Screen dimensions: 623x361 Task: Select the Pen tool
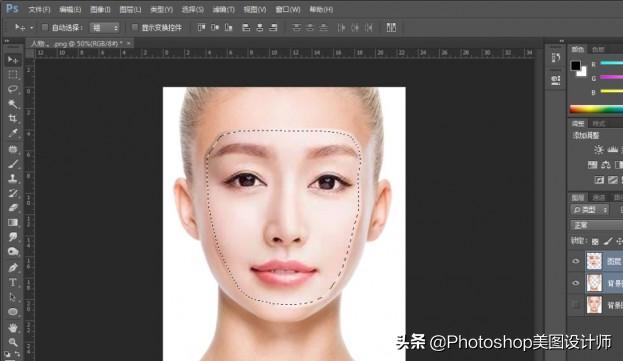pos(13,267)
